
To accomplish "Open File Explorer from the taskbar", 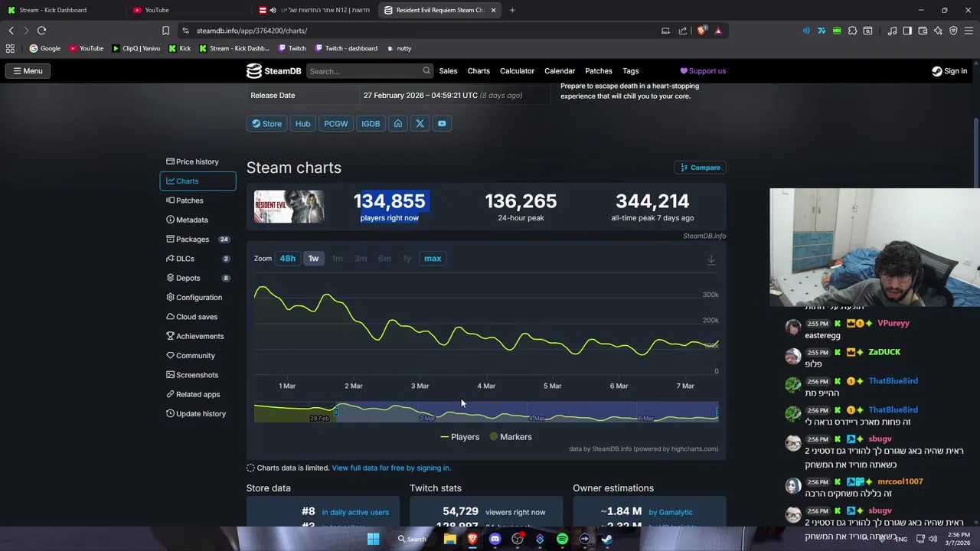I will [450, 539].
